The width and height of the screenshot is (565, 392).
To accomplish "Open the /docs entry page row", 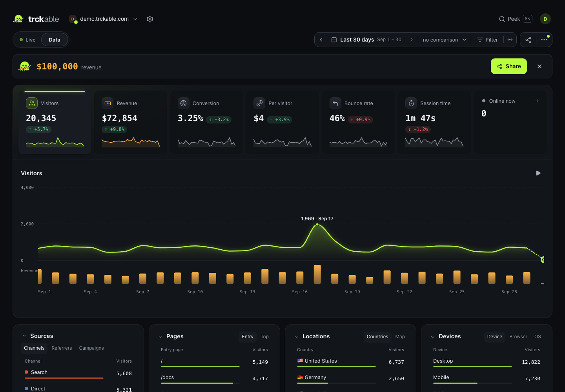I will click(214, 379).
